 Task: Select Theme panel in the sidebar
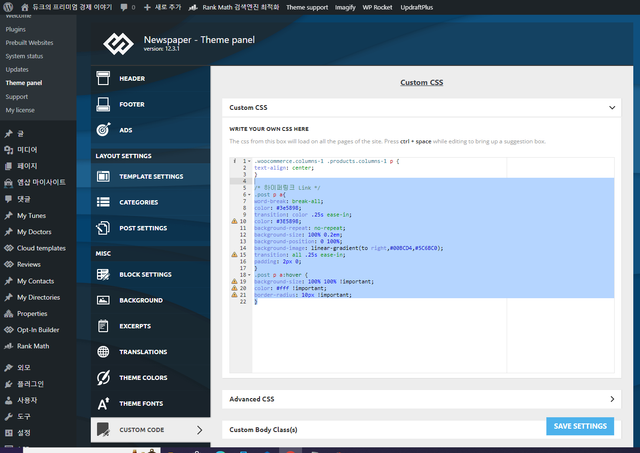24,83
